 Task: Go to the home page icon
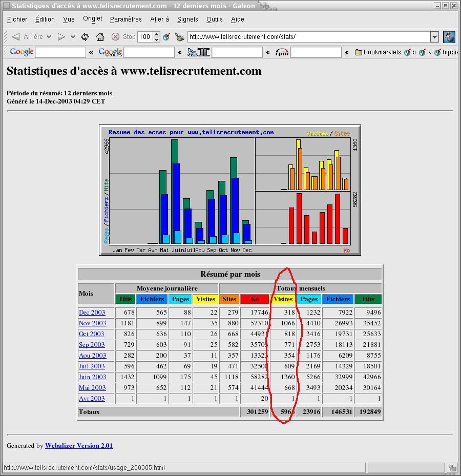tap(100, 37)
